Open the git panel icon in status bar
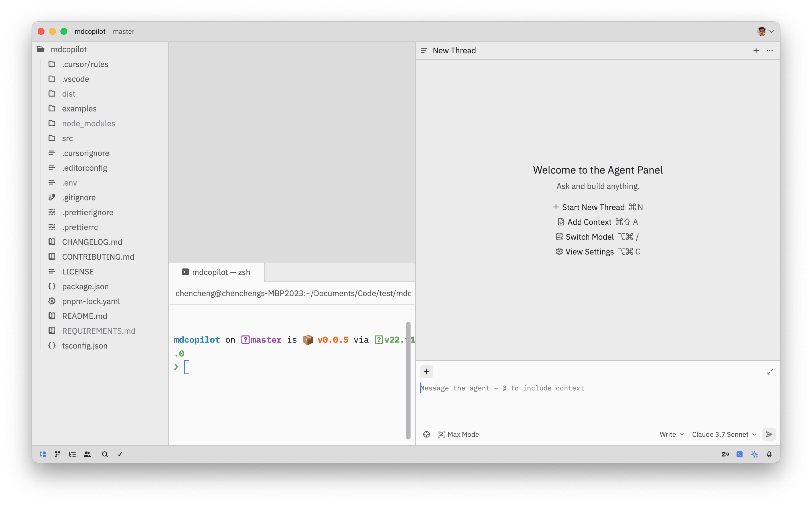The width and height of the screenshot is (812, 505). point(58,454)
